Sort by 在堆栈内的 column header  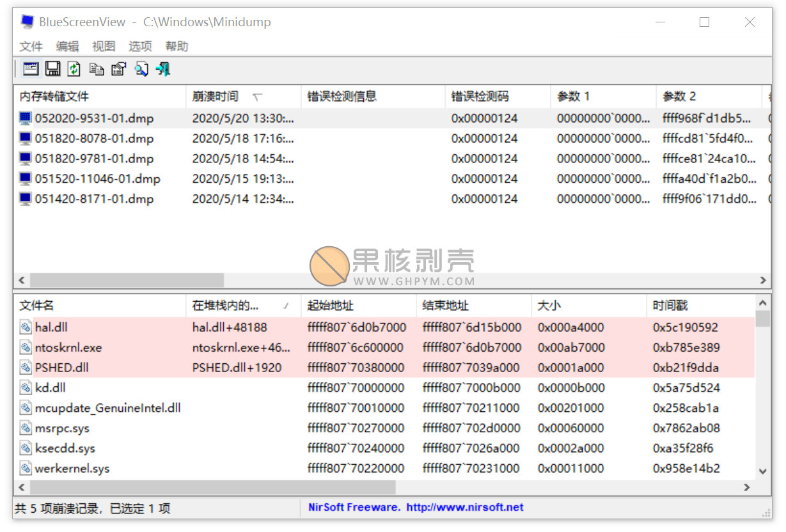click(x=243, y=306)
